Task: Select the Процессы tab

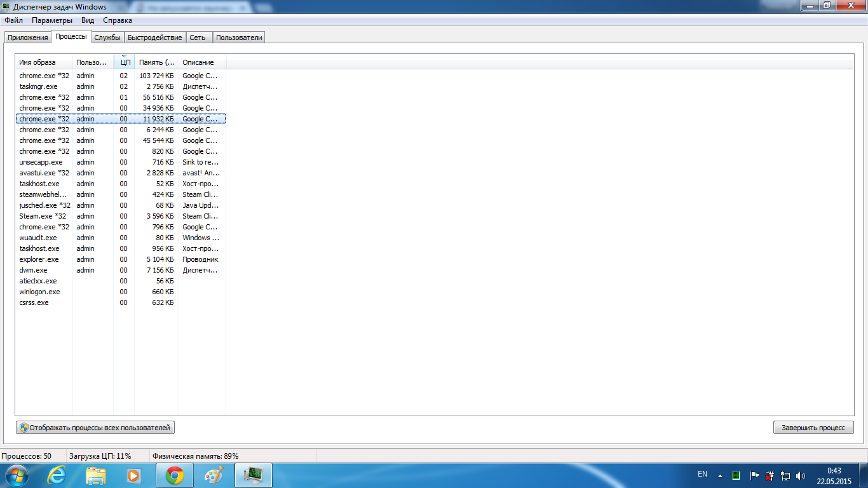Action: pyautogui.click(x=71, y=36)
